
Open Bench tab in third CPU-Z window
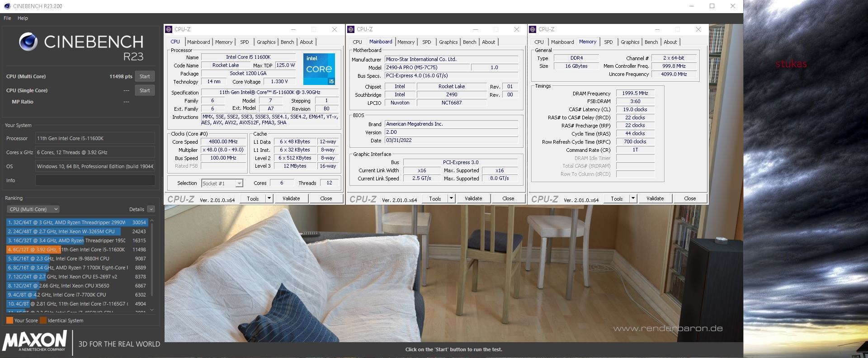click(x=651, y=42)
